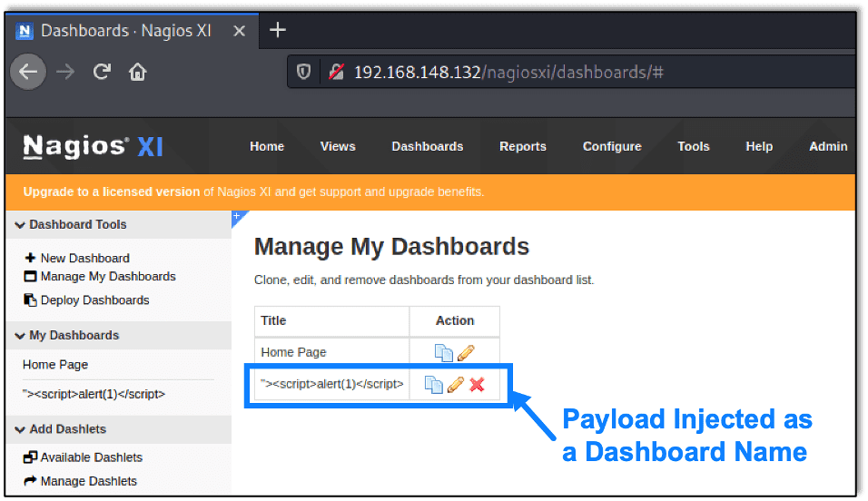The image size is (868, 501).
Task: Click the Manage My Dashboards heading
Action: point(391,247)
